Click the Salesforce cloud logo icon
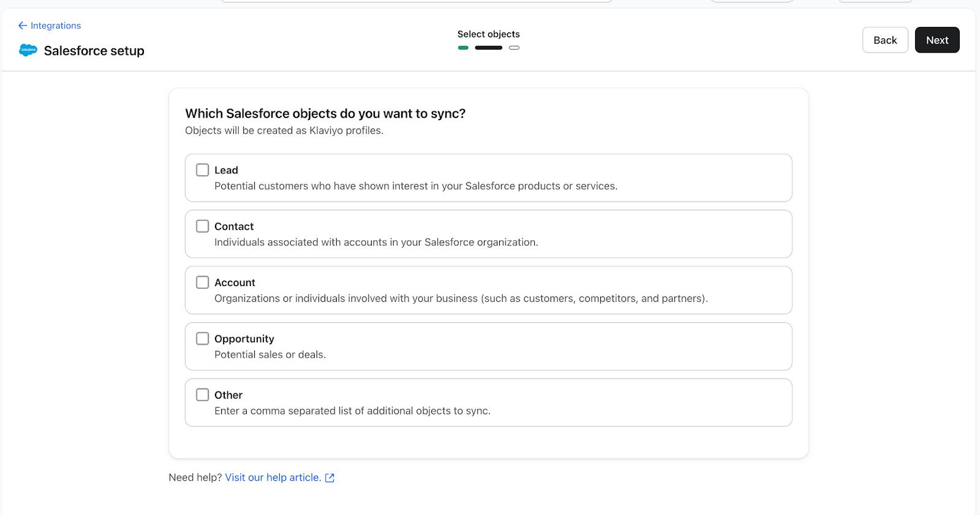Screen dimensions: 980x515 pos(28,50)
